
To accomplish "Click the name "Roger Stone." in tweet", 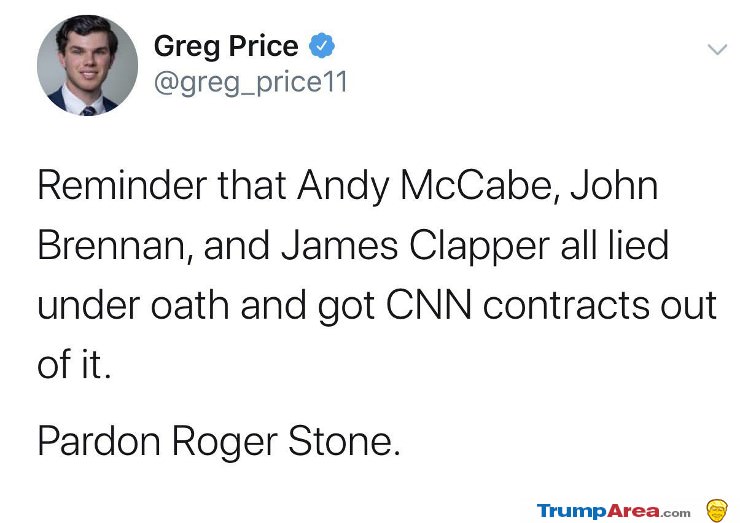I will pyautogui.click(x=286, y=442).
